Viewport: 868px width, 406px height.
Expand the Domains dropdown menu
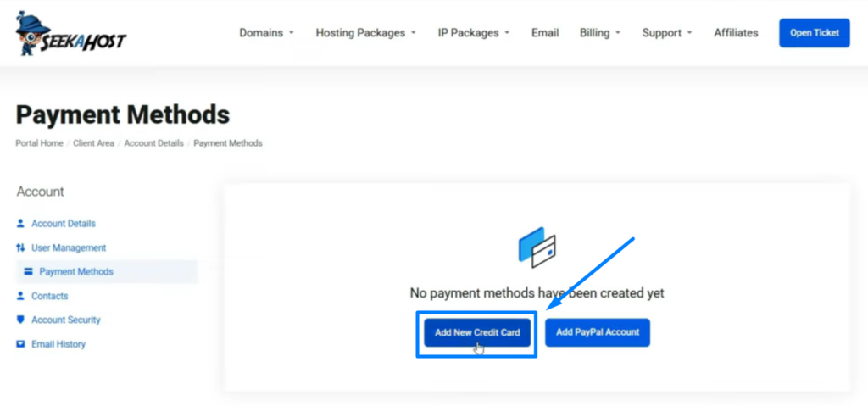pyautogui.click(x=266, y=33)
